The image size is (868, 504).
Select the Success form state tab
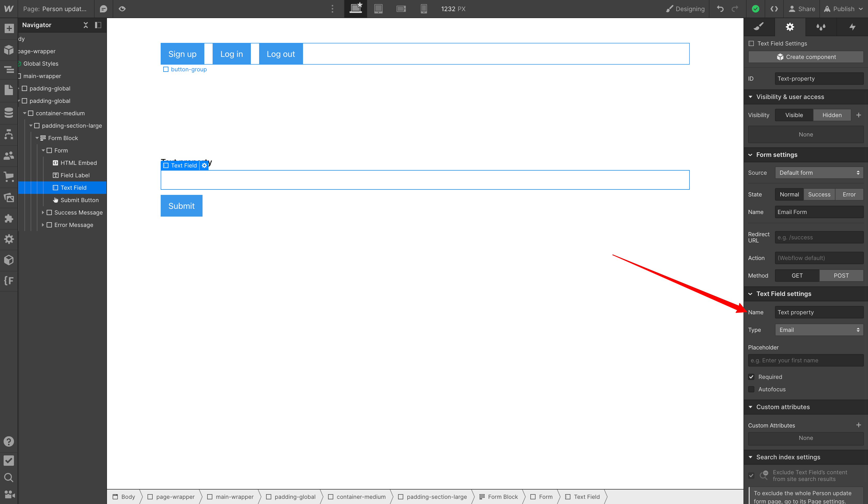pyautogui.click(x=819, y=194)
